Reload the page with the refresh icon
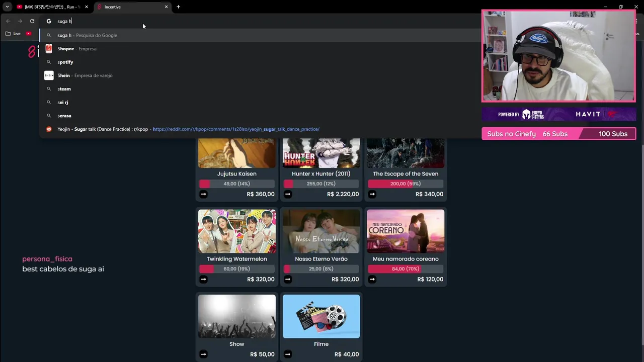 coord(32,21)
